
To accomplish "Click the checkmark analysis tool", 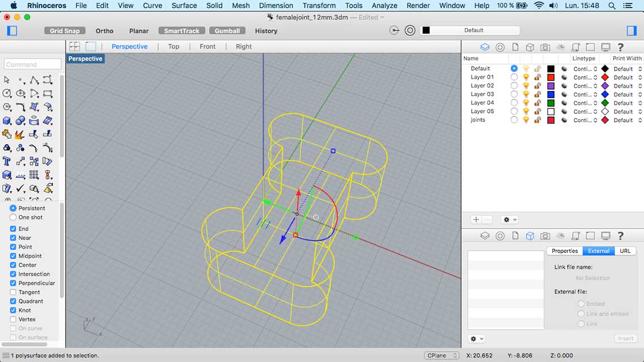I will point(20,189).
